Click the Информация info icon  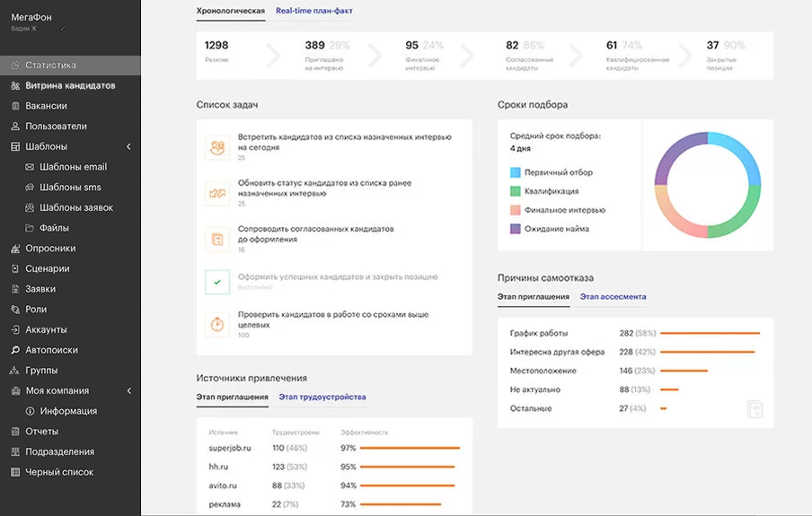pos(30,411)
